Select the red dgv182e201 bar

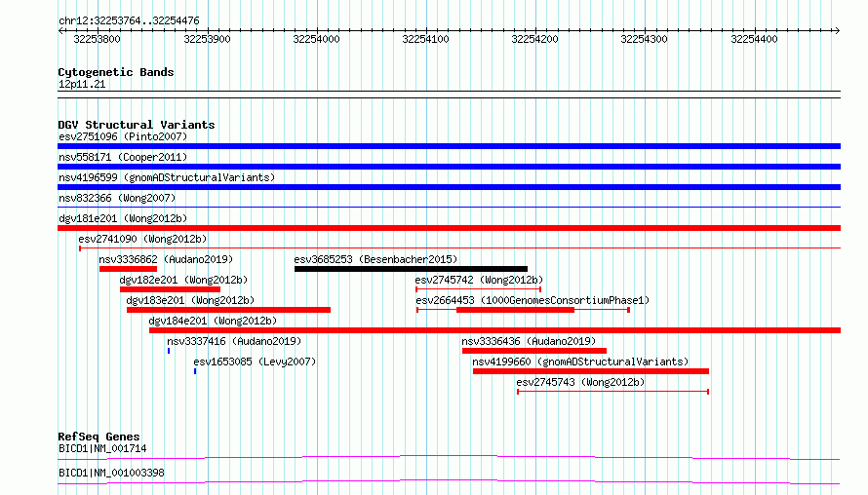(170, 289)
